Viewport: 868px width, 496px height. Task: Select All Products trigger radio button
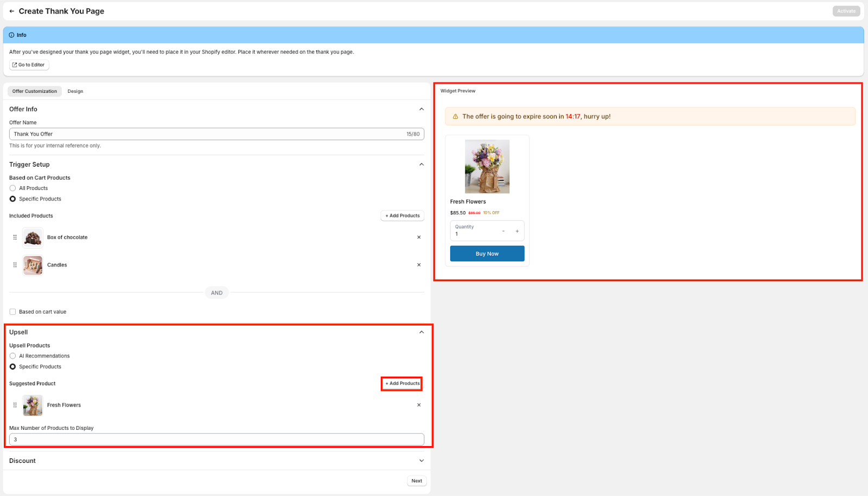(12, 188)
